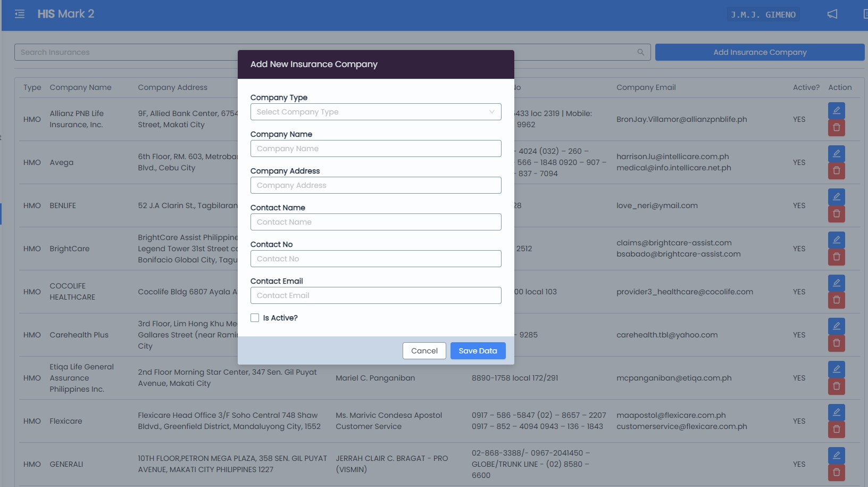This screenshot has height=487, width=868.
Task: Click edit icon for Allianz PNB Life
Action: point(836,111)
